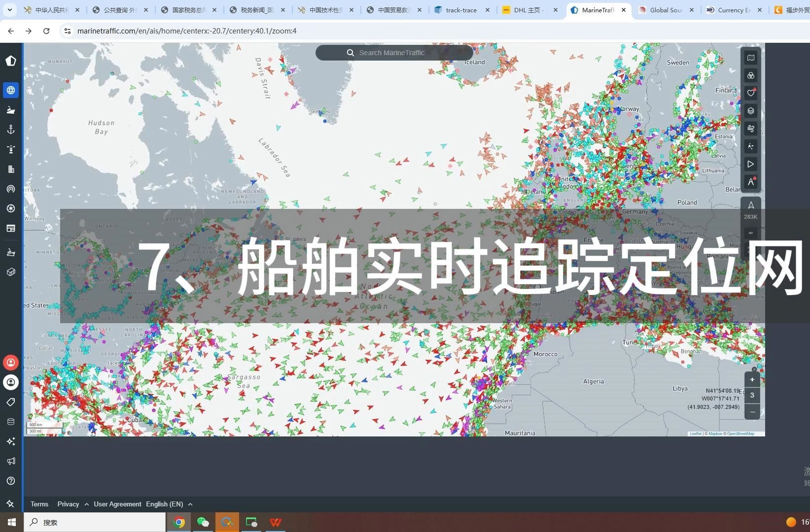
Task: Click the Windows taskbar search box
Action: (95, 522)
